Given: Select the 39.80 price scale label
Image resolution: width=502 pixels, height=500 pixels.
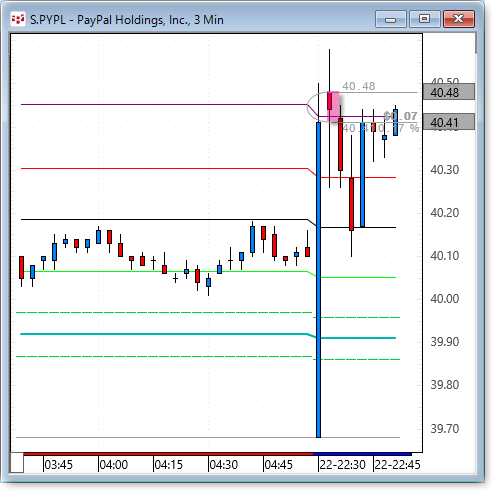Looking at the screenshot, I should (x=445, y=385).
